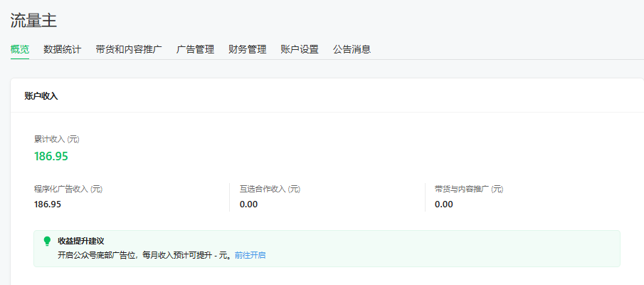The image size is (644, 285).
Task: Click the 0.00 value under 带货与内容推广
Action: [444, 204]
